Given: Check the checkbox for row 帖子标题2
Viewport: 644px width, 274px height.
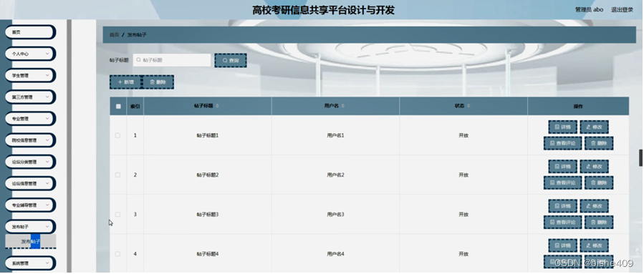Looking at the screenshot, I should (x=118, y=175).
